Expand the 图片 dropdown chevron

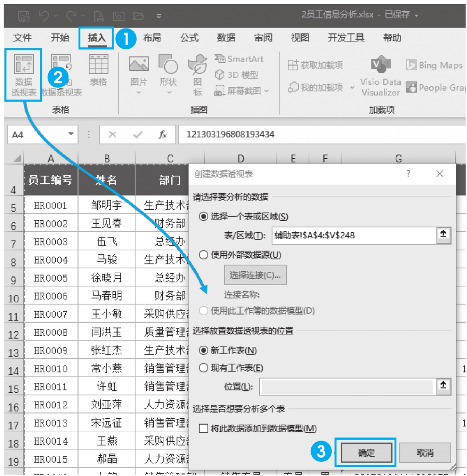tap(139, 92)
